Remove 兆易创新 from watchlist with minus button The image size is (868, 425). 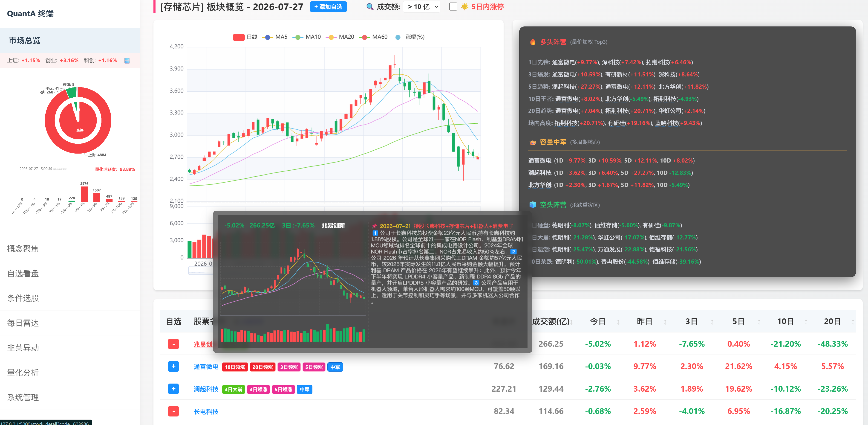(x=173, y=344)
